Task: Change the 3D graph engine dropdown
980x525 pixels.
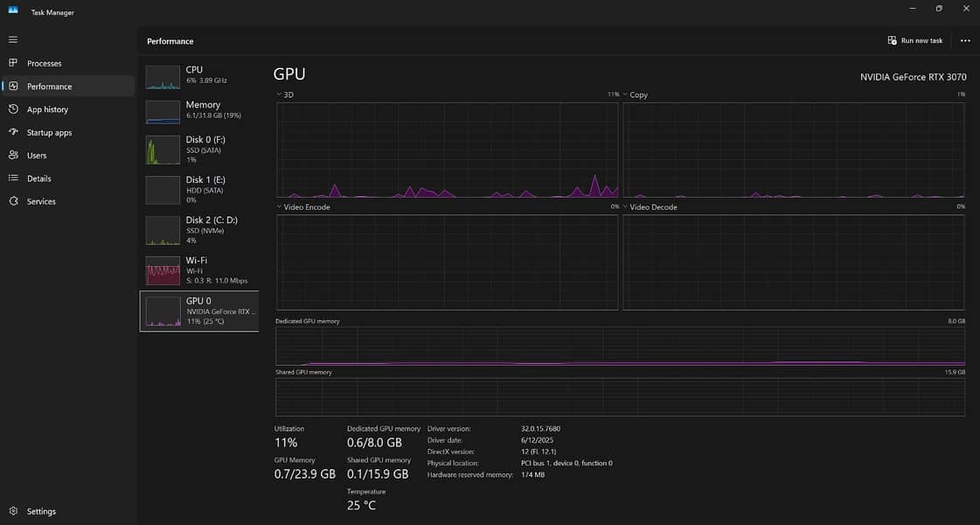Action: click(x=281, y=94)
